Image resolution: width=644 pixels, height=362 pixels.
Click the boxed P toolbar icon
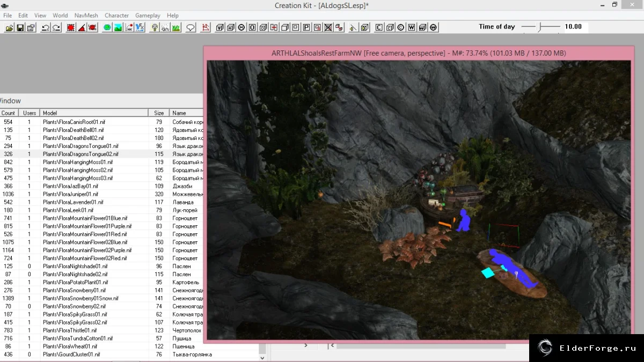click(x=306, y=27)
